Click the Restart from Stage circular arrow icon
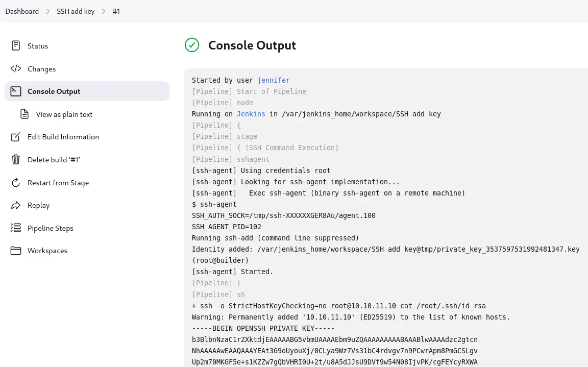 point(16,183)
